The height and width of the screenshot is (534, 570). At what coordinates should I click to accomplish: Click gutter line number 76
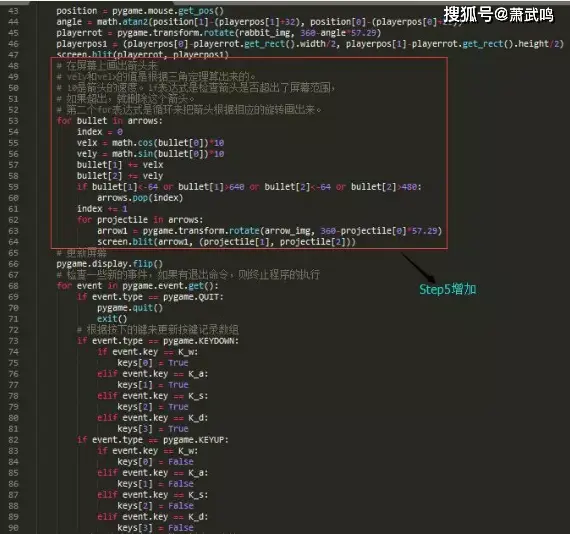click(x=13, y=374)
